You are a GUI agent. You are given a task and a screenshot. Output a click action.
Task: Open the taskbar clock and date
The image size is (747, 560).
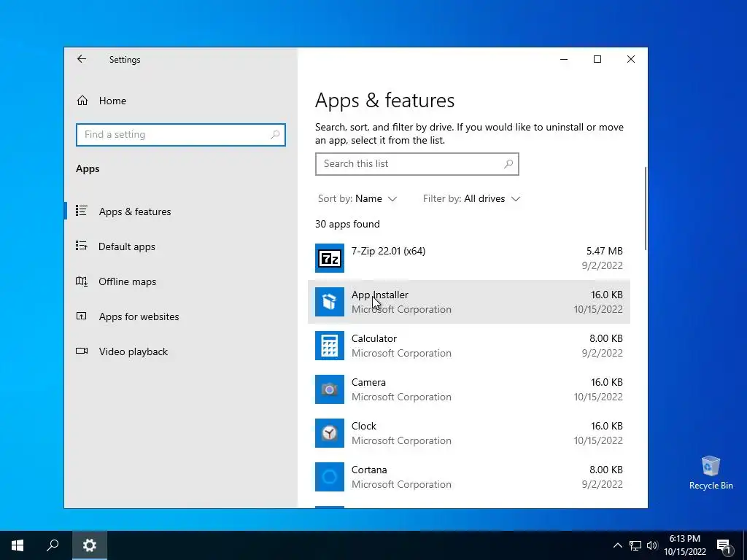point(685,545)
